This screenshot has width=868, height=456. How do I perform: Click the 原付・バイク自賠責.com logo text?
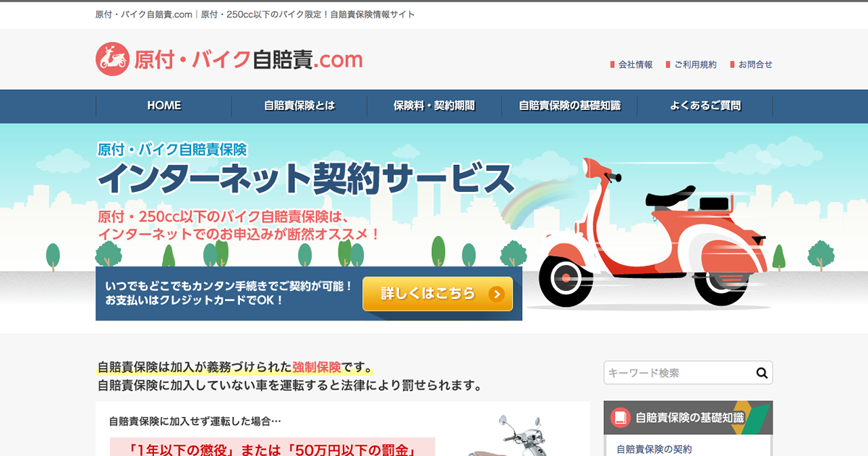pos(248,59)
